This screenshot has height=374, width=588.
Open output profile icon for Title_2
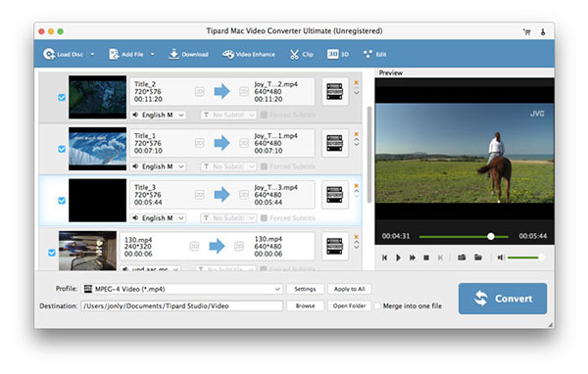tap(335, 91)
